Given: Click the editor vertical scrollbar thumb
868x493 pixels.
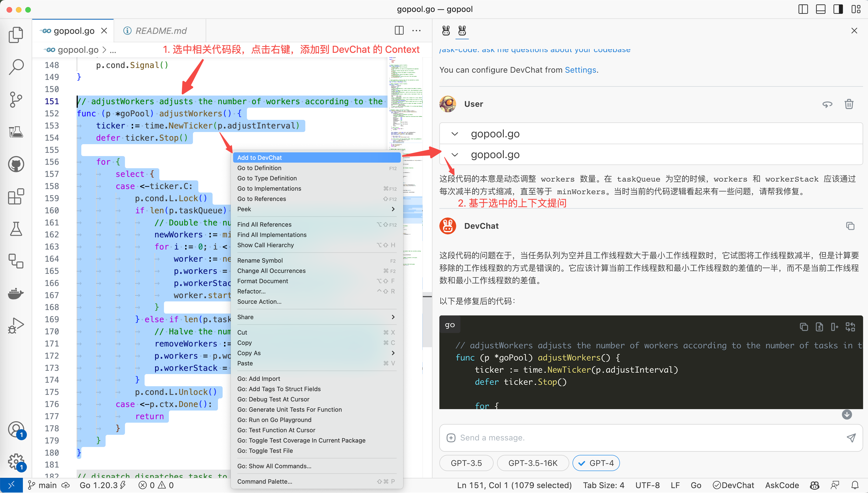Looking at the screenshot, I should tap(427, 320).
